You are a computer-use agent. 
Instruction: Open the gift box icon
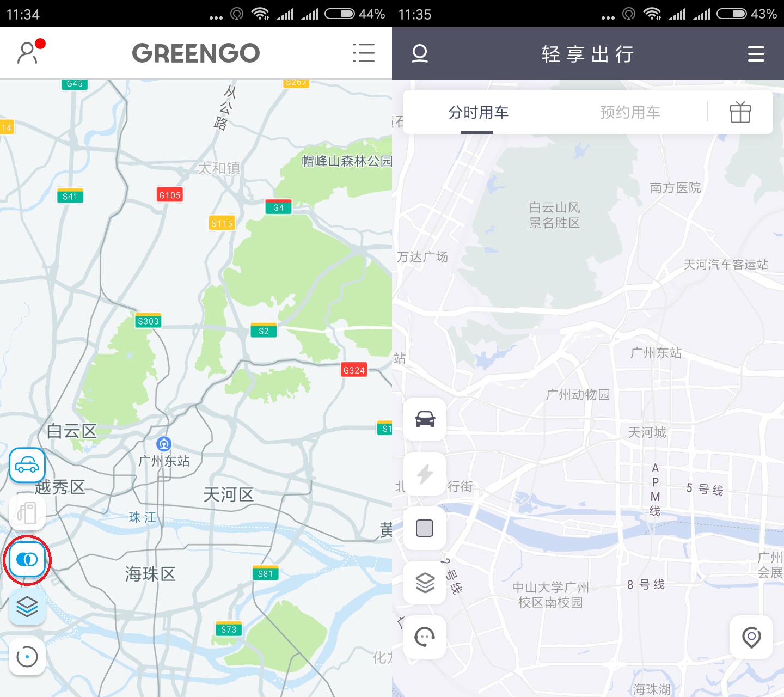(x=740, y=112)
